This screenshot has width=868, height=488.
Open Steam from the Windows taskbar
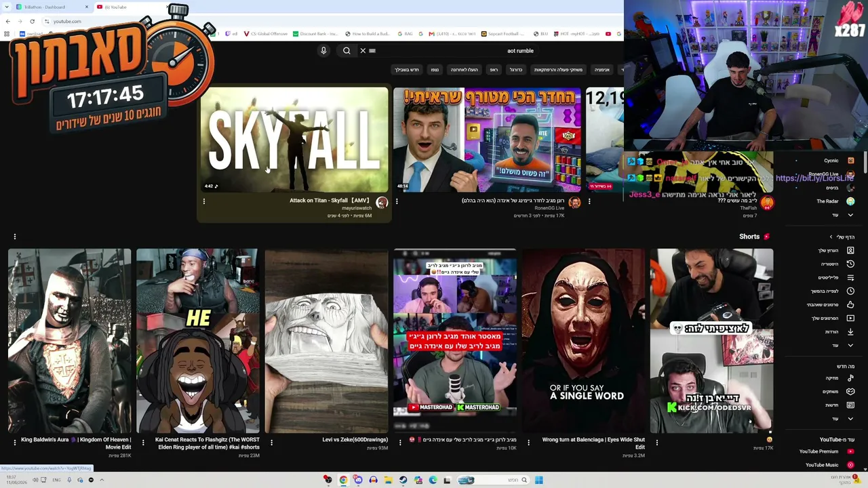(403, 480)
